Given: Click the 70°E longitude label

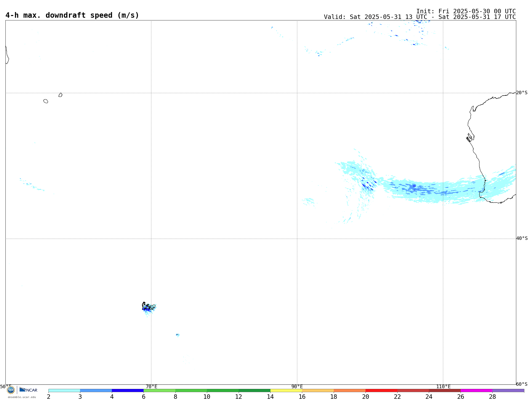Looking at the screenshot, I should [x=151, y=386].
